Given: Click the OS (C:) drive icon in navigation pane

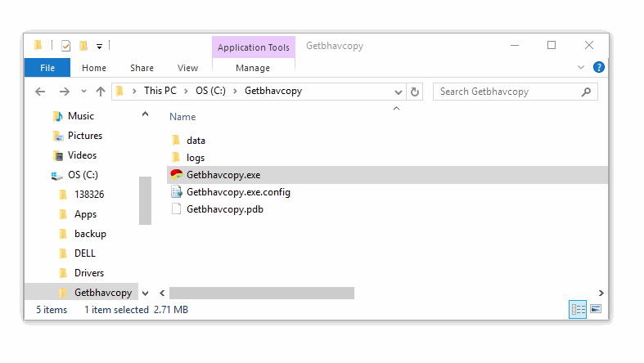Looking at the screenshot, I should pyautogui.click(x=56, y=176).
